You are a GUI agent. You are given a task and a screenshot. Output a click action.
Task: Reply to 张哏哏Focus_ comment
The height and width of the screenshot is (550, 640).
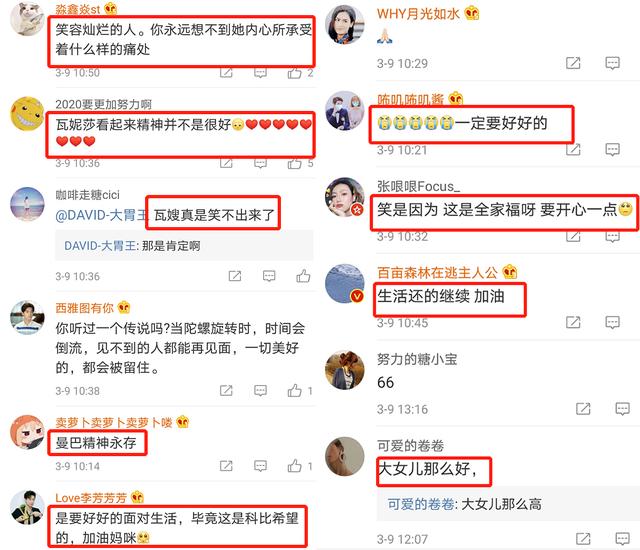pyautogui.click(x=612, y=237)
